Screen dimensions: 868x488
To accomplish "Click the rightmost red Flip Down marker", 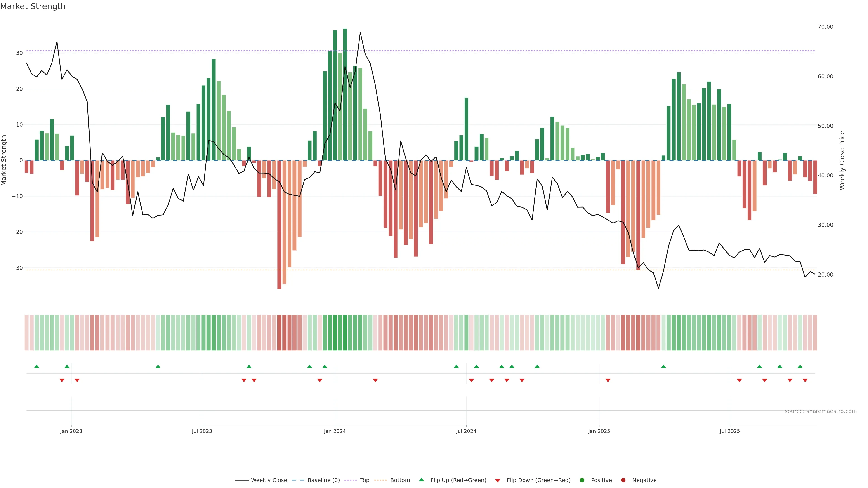I will pos(805,380).
